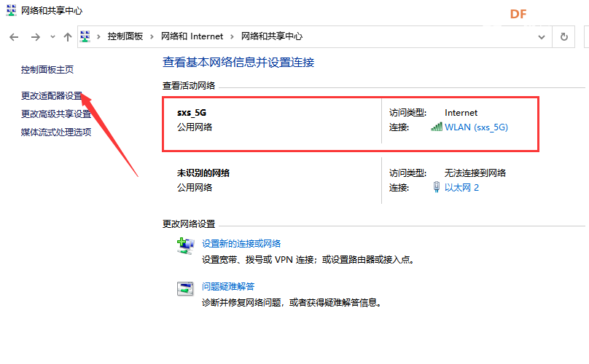Viewport: 589px width, 364px height.
Task: Open 媒体流式处理选项 link
Action: pyautogui.click(x=56, y=132)
